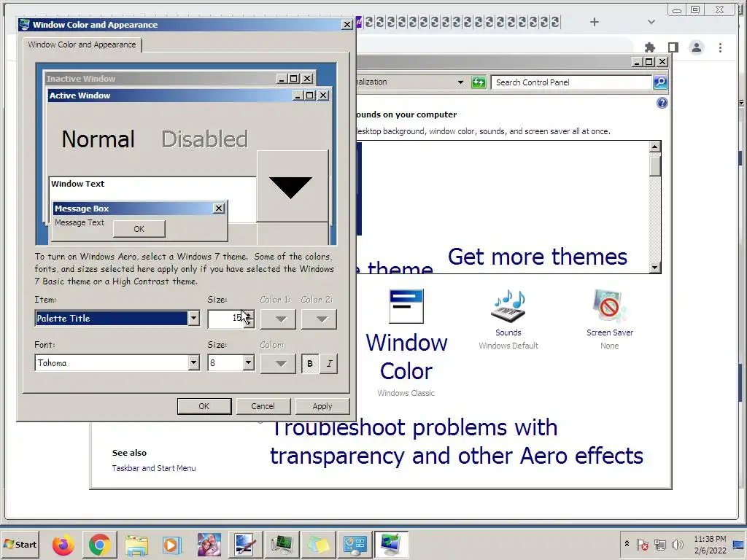747x560 pixels.
Task: Open a new Chrome tab with plus
Action: point(594,22)
